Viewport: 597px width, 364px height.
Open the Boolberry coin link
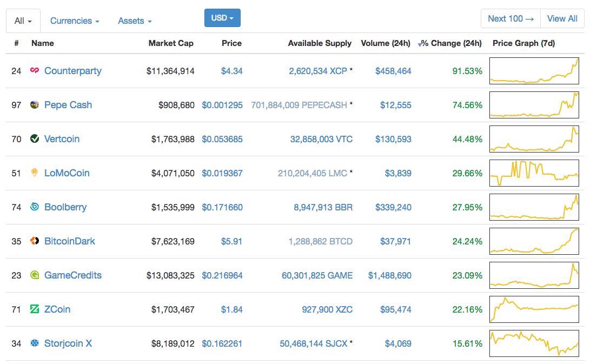(65, 207)
